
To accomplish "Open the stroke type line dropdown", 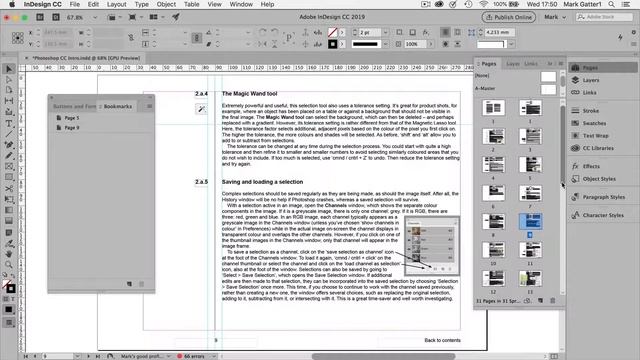I will (x=385, y=44).
